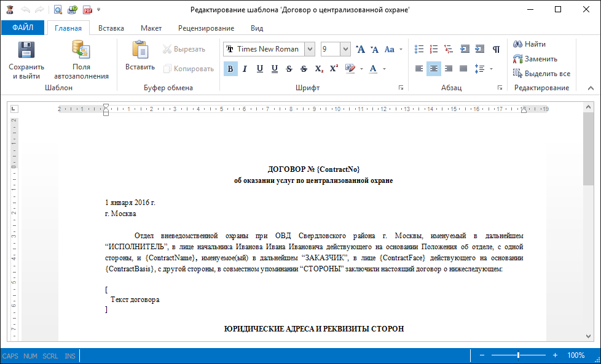Open the font size dropdown
Image resolution: width=601 pixels, height=364 pixels.
tap(345, 49)
